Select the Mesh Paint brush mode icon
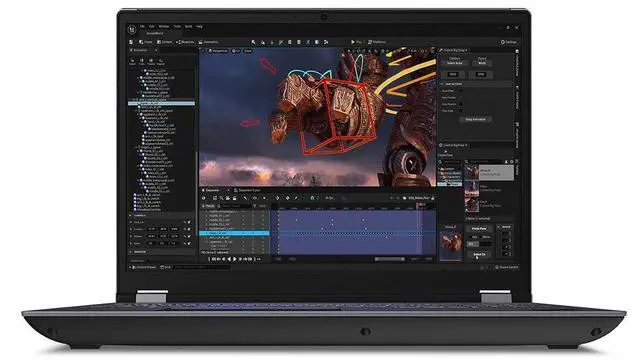This screenshot has width=640, height=364. click(281, 42)
